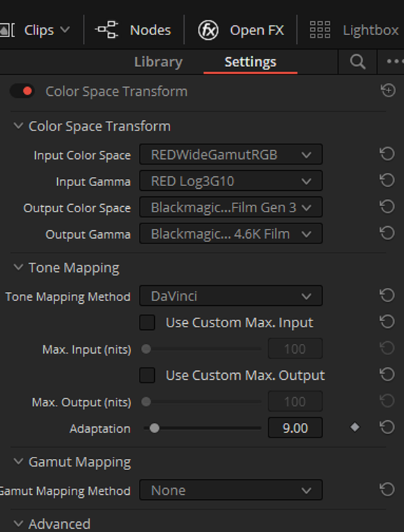Open the Output Gamma dropdown
This screenshot has height=532, width=404.
pos(231,233)
